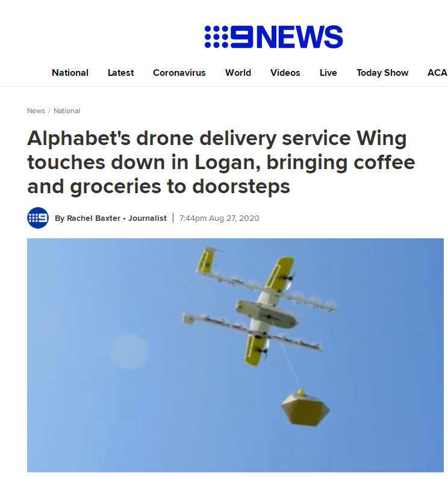
Task: Click the ACA navigation item
Action: pos(437,73)
